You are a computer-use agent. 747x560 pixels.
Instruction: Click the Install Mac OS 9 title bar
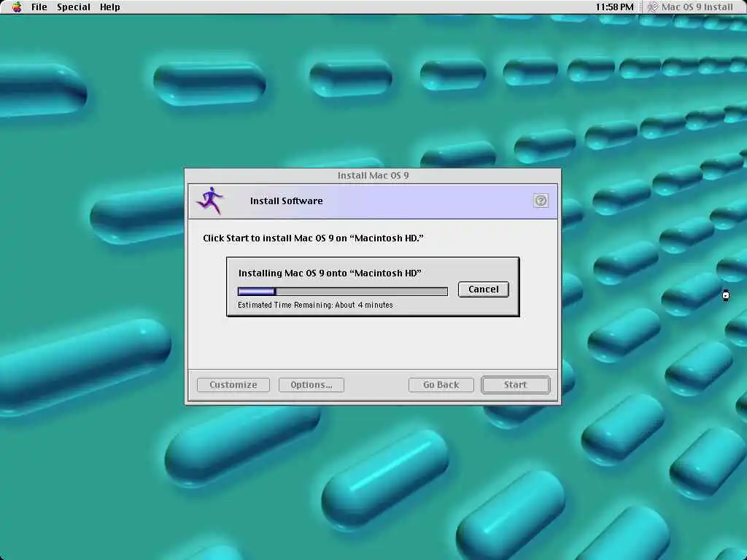pos(373,175)
